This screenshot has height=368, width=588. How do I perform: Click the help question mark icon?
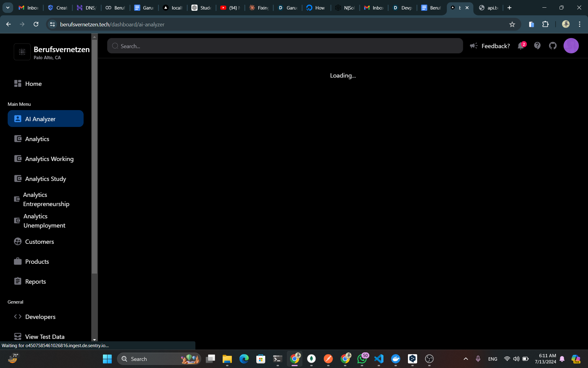point(537,46)
